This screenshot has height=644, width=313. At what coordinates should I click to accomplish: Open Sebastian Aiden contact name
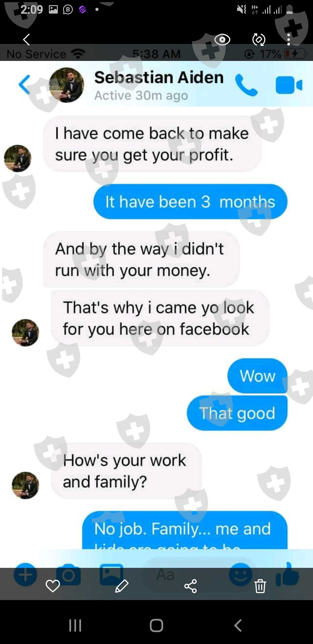[159, 77]
